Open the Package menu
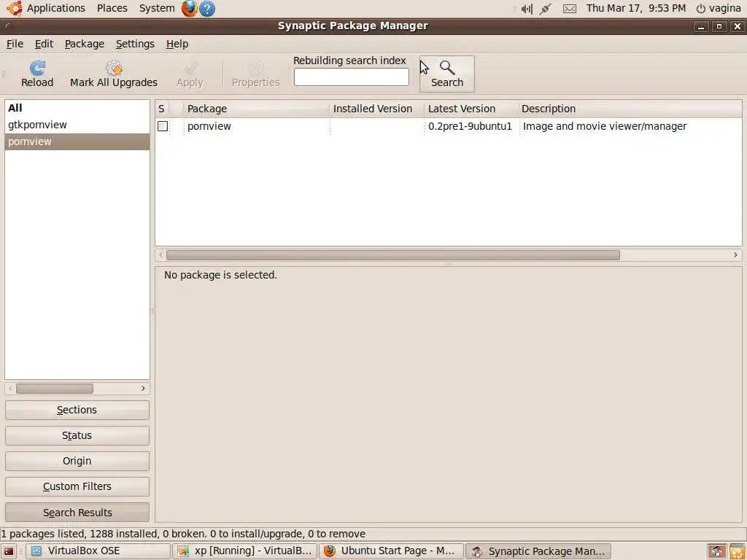 85,44
